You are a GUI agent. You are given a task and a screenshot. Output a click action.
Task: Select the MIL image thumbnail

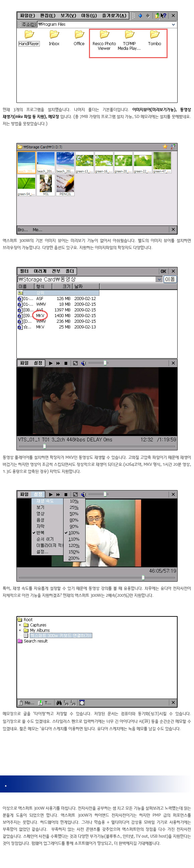pos(46,185)
